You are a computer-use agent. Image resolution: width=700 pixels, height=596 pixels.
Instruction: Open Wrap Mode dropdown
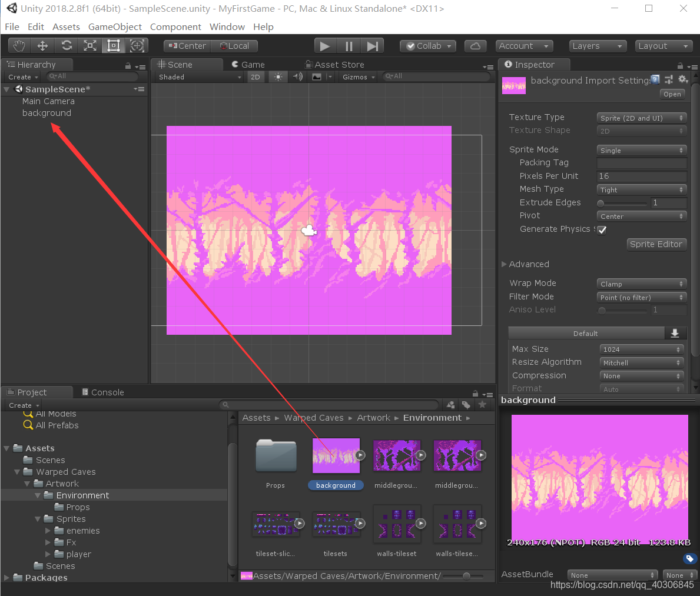pyautogui.click(x=642, y=284)
